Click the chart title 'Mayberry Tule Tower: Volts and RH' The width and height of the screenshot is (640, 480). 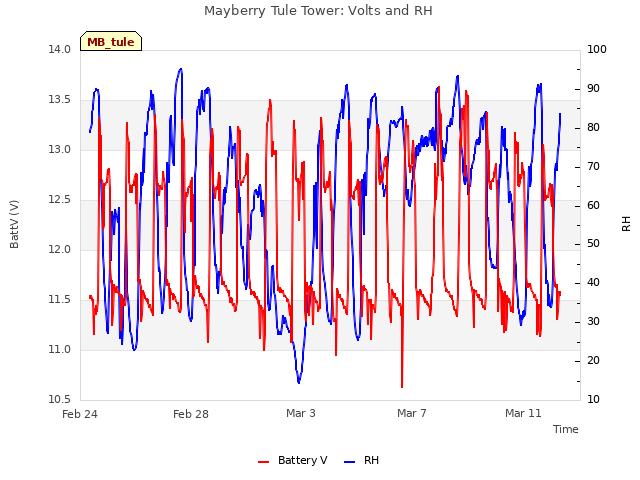pos(318,11)
